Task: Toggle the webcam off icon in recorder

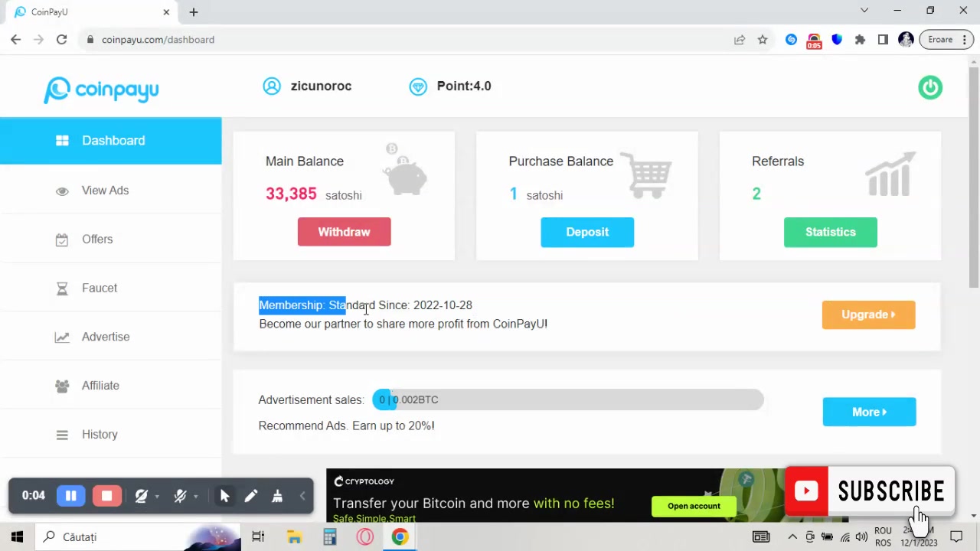Action: pyautogui.click(x=141, y=496)
